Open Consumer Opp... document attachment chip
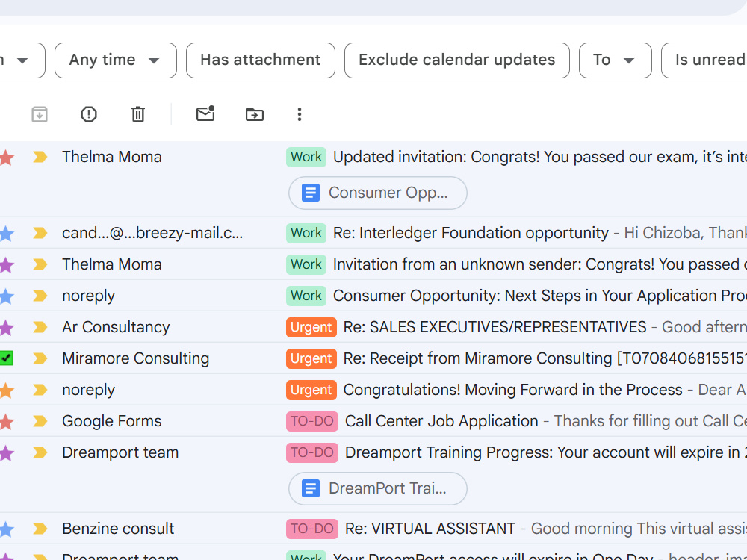The width and height of the screenshot is (747, 560). tap(378, 193)
